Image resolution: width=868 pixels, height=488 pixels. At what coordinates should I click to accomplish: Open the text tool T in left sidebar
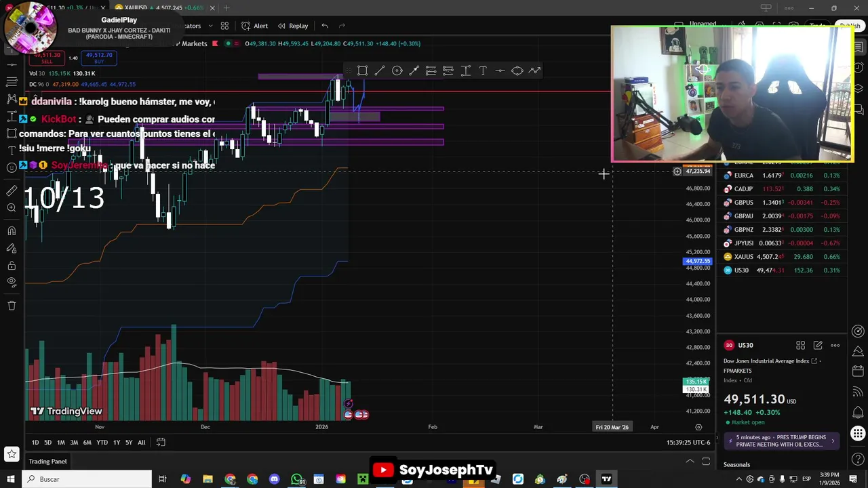coord(12,150)
